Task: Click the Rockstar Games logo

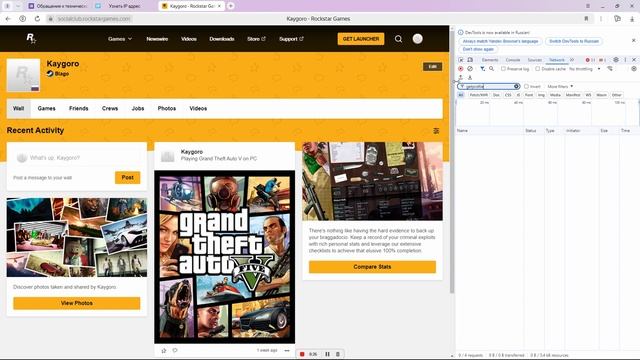Action: tap(31, 39)
